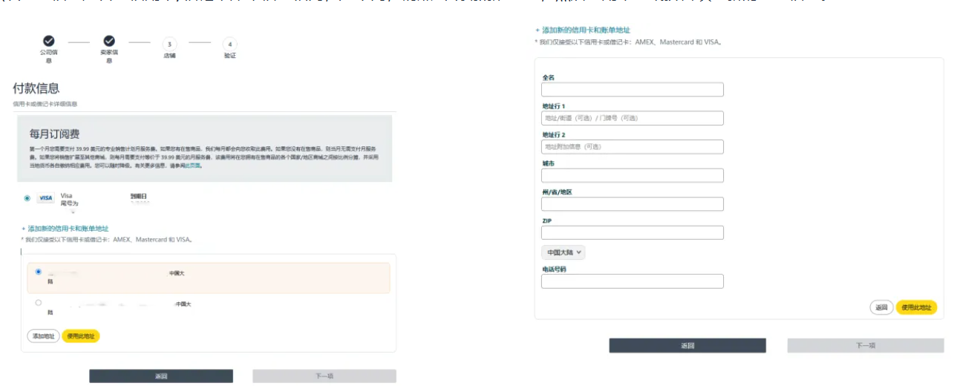Click the 添加地址 button

(x=43, y=336)
